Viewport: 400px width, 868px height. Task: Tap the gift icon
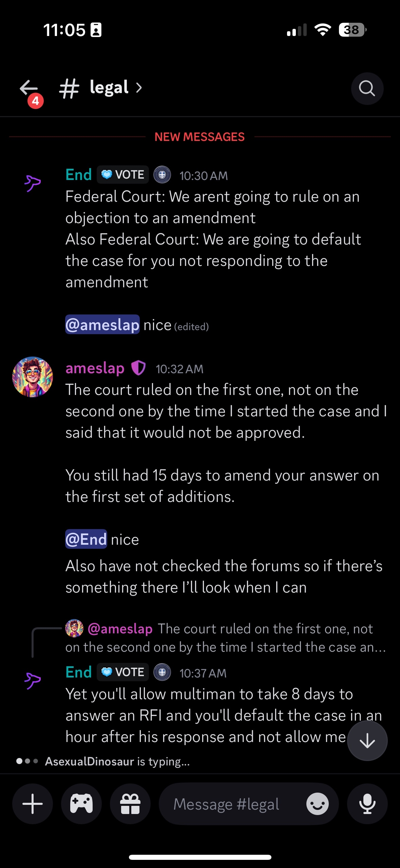coord(130,804)
